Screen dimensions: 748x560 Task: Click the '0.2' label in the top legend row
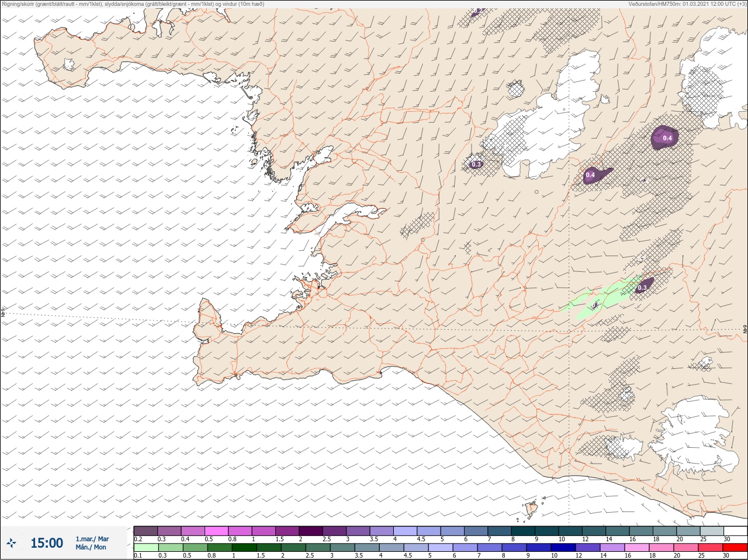(x=138, y=539)
